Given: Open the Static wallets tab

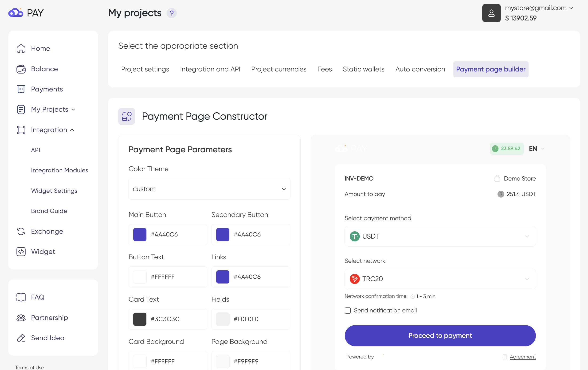Looking at the screenshot, I should [x=363, y=69].
